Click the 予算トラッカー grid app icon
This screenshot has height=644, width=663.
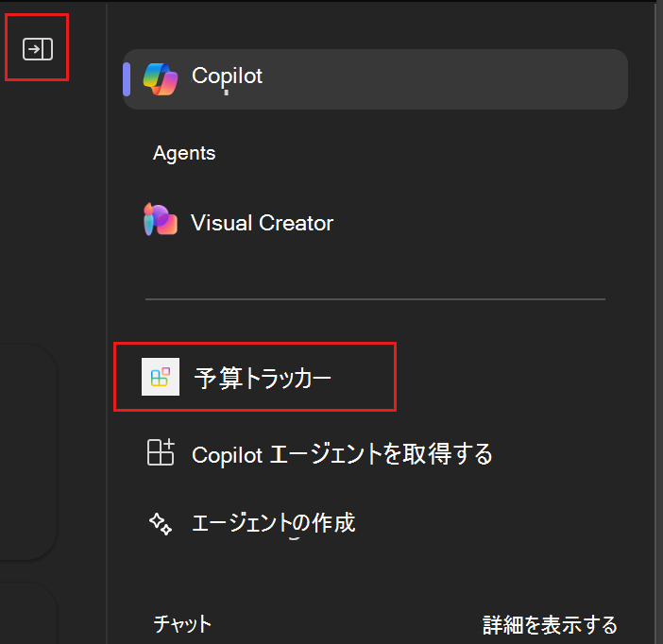(x=161, y=377)
